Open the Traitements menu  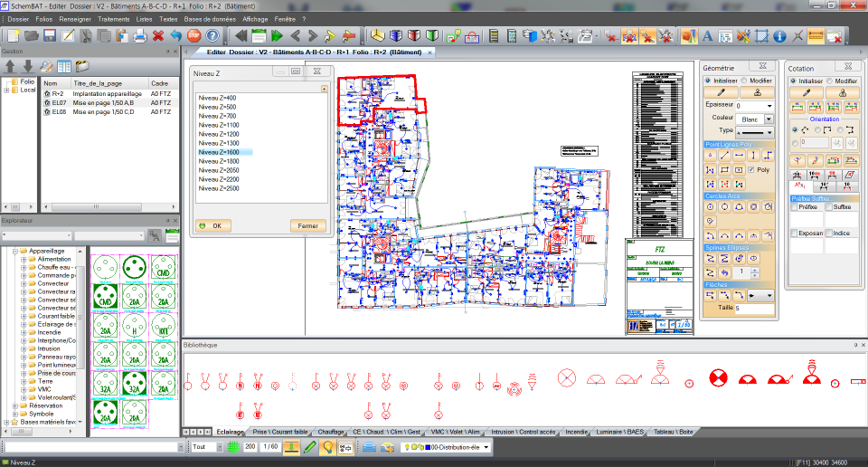coord(114,19)
